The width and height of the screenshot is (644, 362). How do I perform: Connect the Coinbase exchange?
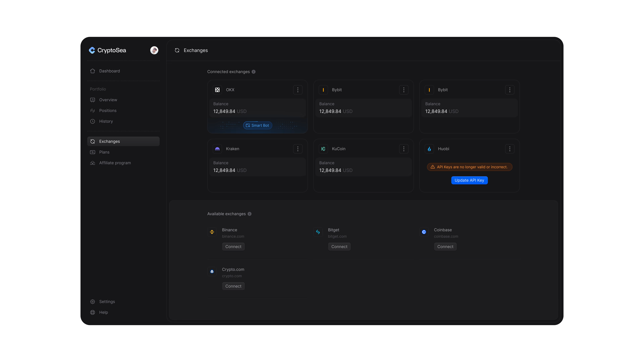(445, 247)
